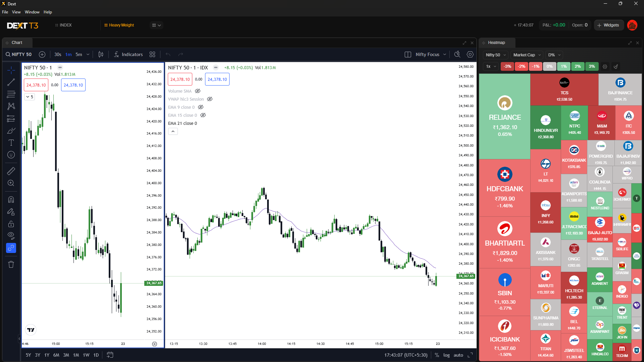Open the Help menu

(48, 12)
